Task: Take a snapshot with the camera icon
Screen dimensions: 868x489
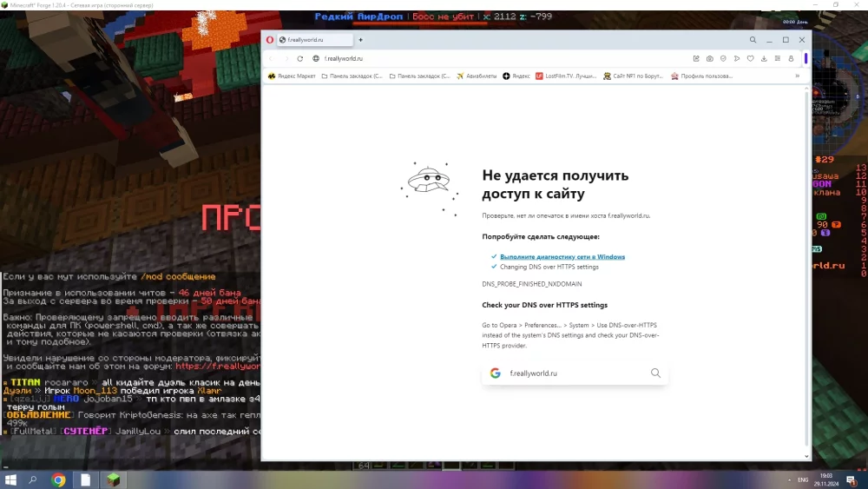Action: coord(710,59)
